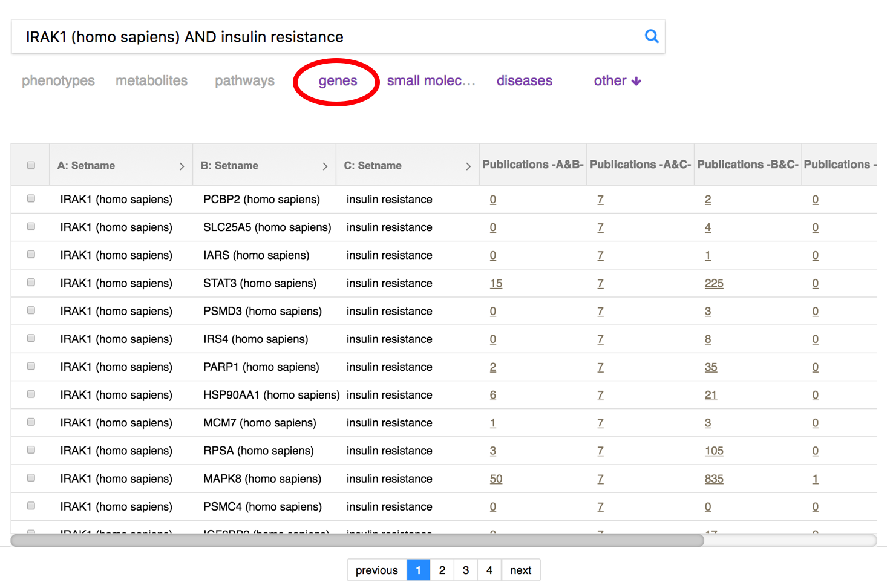Jump to results page 3

point(466,570)
